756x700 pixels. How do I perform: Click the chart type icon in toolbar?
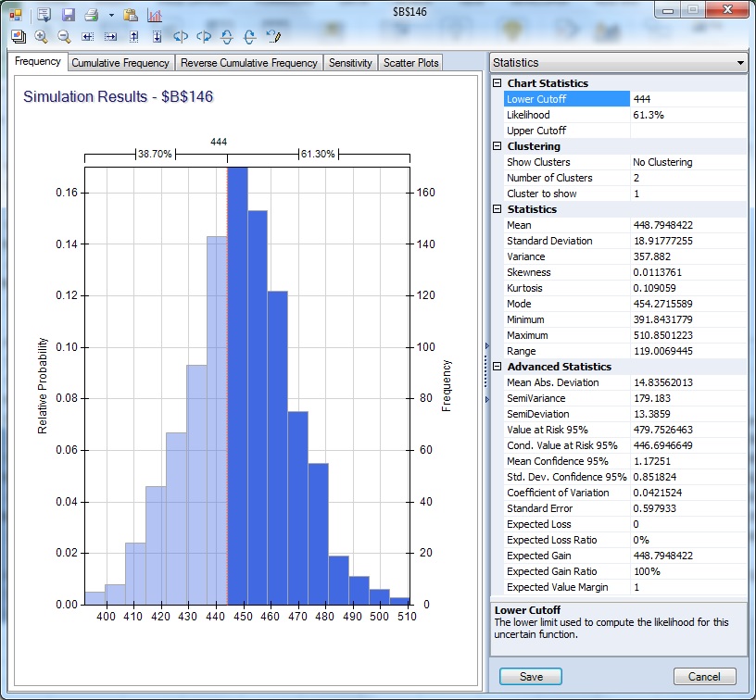coord(154,15)
